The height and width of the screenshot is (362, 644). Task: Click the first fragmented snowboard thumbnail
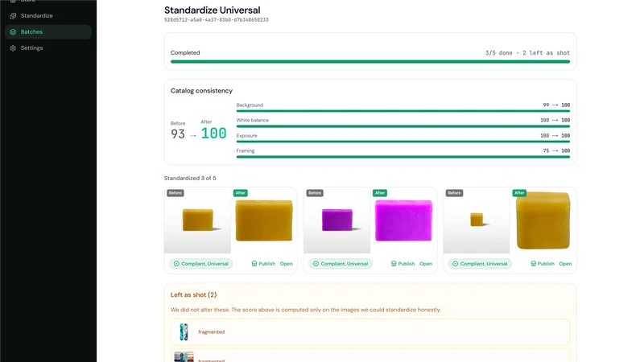[x=184, y=331]
